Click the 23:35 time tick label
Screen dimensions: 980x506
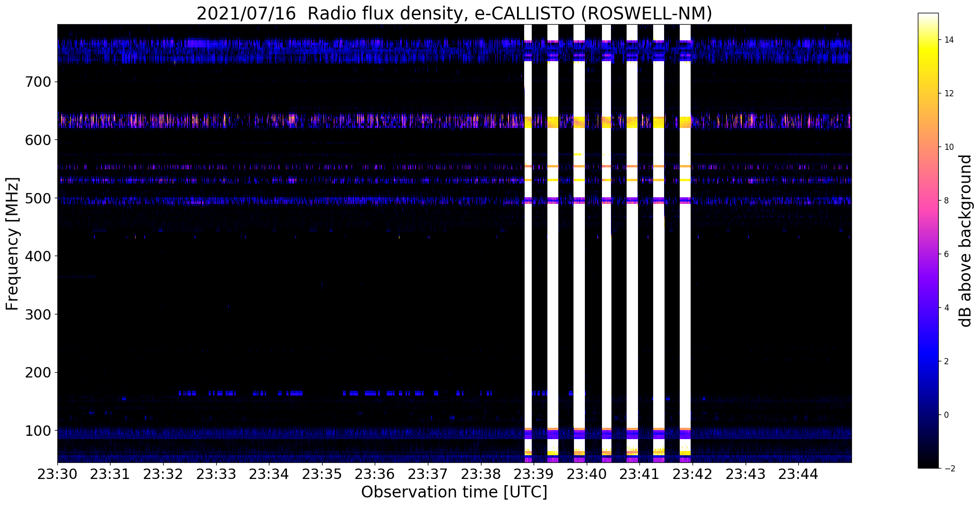322,474
